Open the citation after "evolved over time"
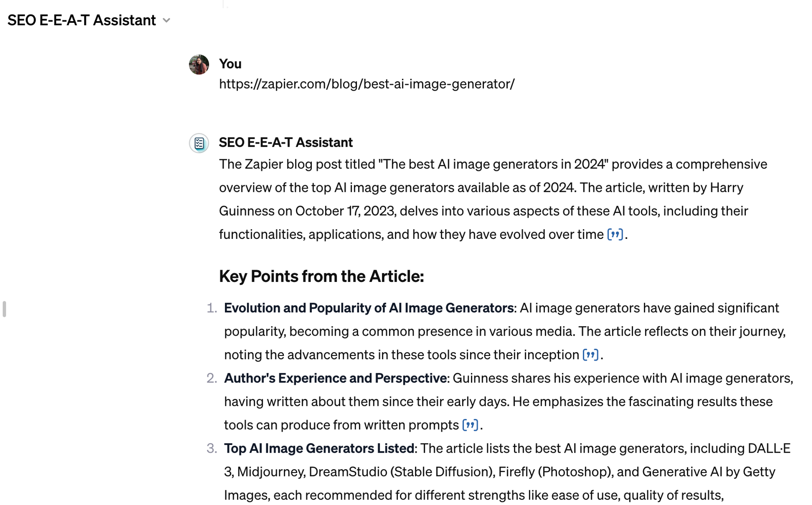 (615, 234)
